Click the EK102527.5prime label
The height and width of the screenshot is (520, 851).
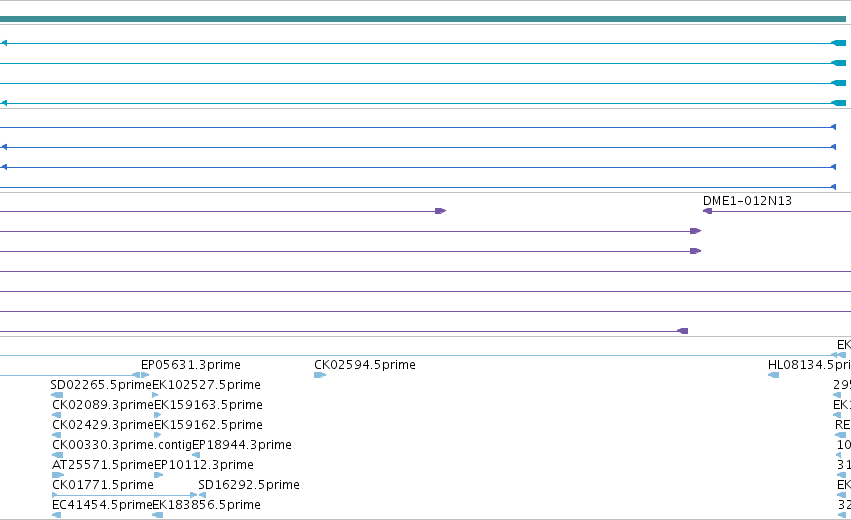(x=206, y=385)
